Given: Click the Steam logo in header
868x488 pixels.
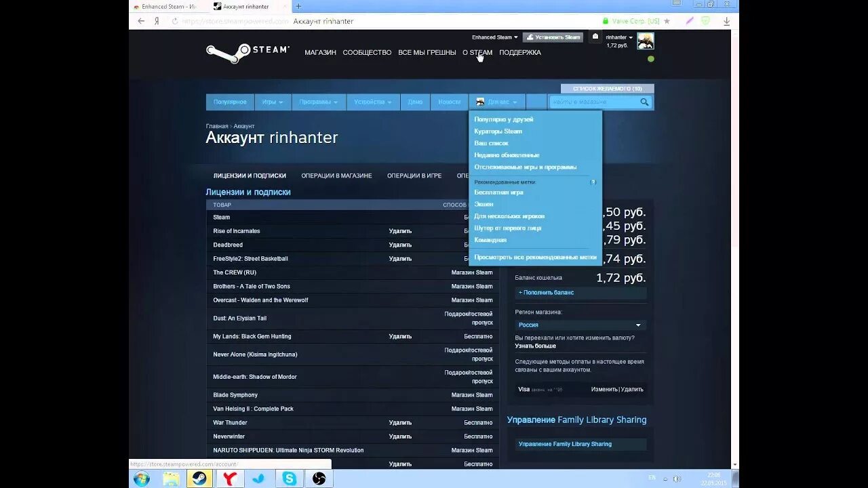Looking at the screenshot, I should 248,53.
